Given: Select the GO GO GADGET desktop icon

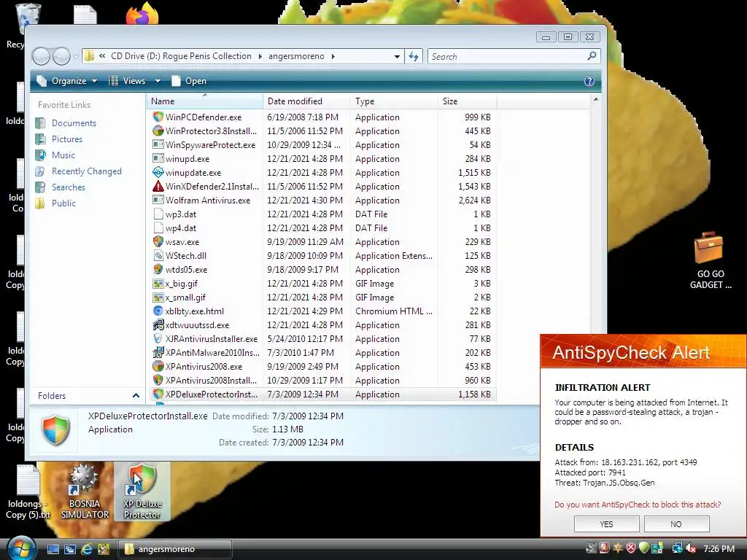Looking at the screenshot, I should pos(711,260).
